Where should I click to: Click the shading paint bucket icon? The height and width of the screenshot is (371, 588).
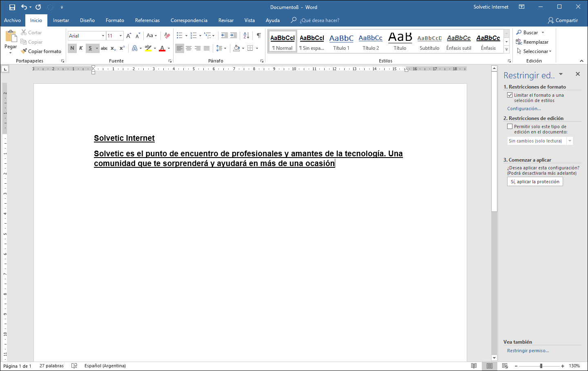tap(236, 48)
